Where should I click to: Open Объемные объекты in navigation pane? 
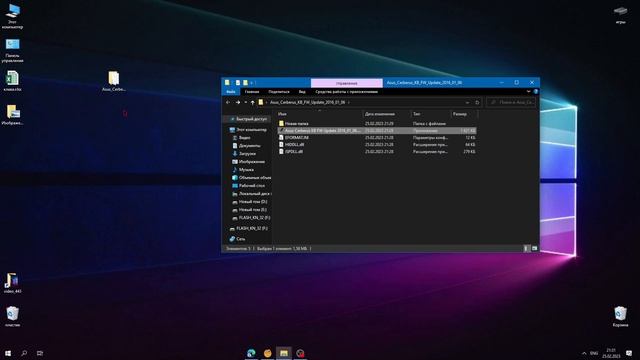click(x=251, y=178)
